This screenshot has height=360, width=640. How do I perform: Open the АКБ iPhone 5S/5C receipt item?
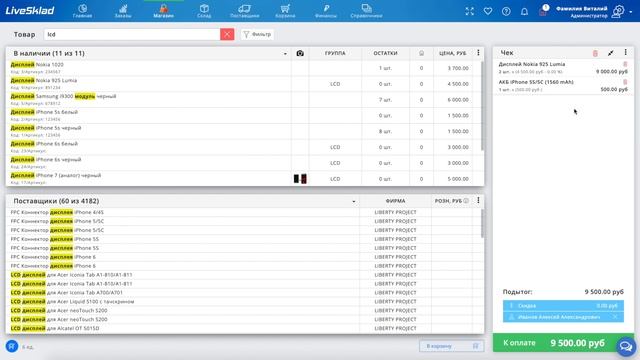(x=563, y=86)
